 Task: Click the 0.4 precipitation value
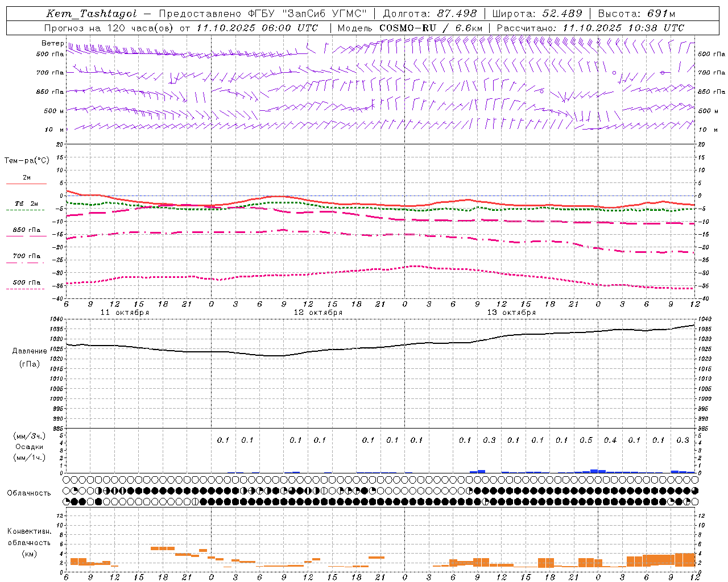click(610, 440)
